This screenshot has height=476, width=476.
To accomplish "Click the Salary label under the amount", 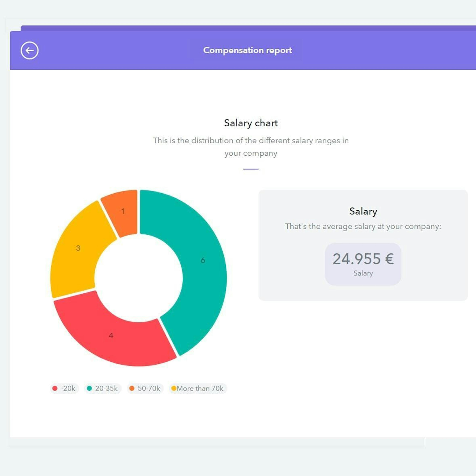I will coord(363,273).
